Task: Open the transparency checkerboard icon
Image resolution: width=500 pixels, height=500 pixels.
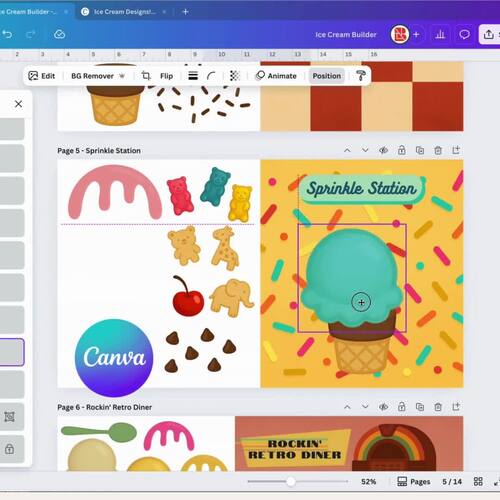Action: pyautogui.click(x=235, y=76)
